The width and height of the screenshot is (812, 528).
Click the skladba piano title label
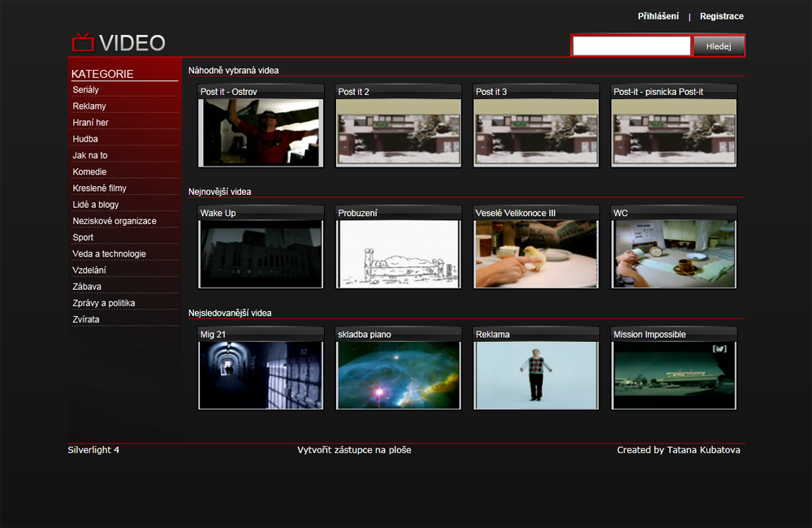[365, 335]
